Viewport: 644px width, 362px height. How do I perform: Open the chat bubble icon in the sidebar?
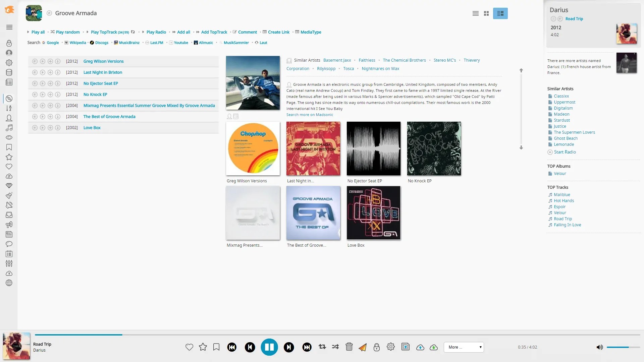click(9, 244)
